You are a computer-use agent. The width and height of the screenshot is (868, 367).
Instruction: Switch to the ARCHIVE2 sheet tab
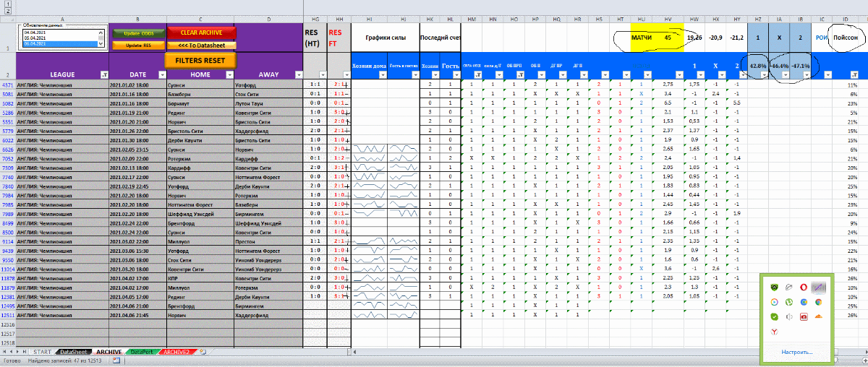[x=176, y=352]
